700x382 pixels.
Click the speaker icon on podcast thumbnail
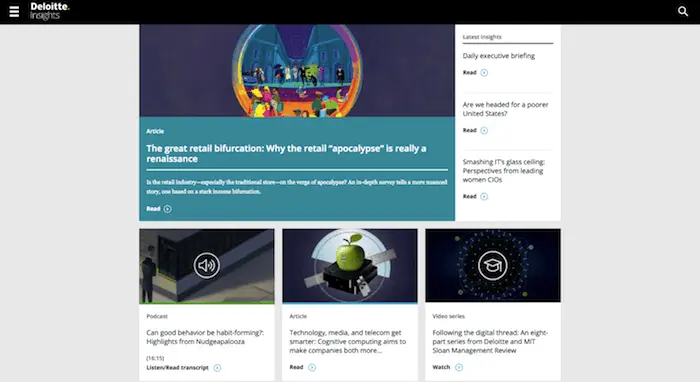point(207,266)
